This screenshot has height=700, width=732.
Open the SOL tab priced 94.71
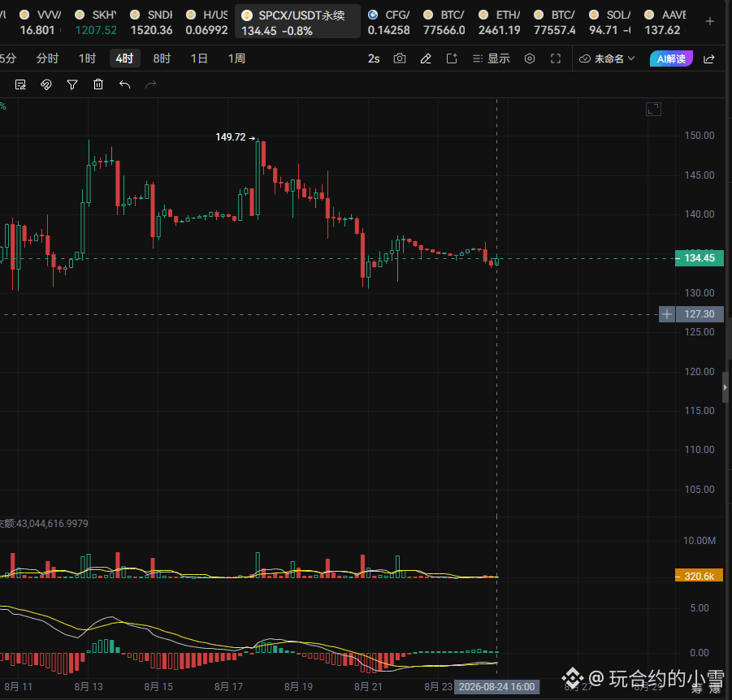tap(609, 22)
